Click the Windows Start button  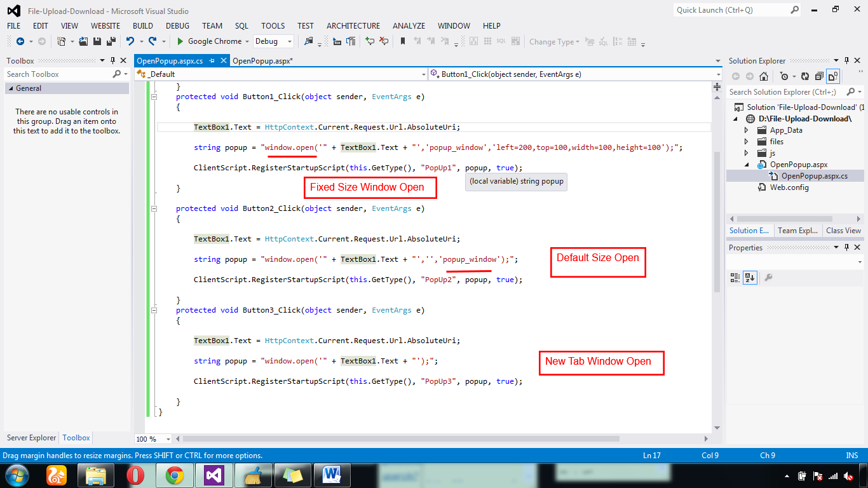coord(17,475)
